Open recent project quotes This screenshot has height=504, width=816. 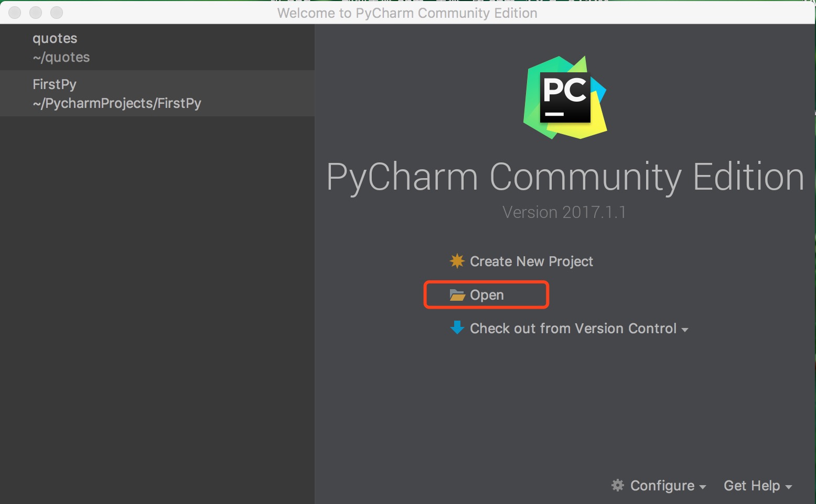(x=157, y=47)
